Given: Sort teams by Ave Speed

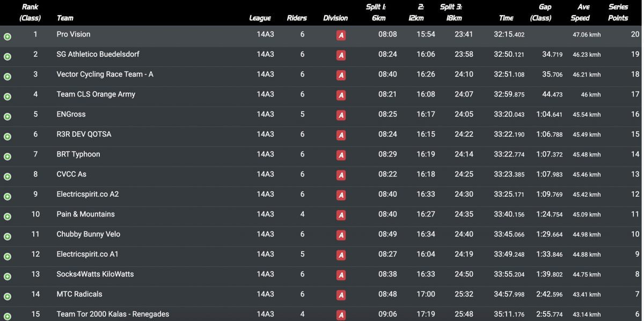Looking at the screenshot, I should pyautogui.click(x=579, y=12).
